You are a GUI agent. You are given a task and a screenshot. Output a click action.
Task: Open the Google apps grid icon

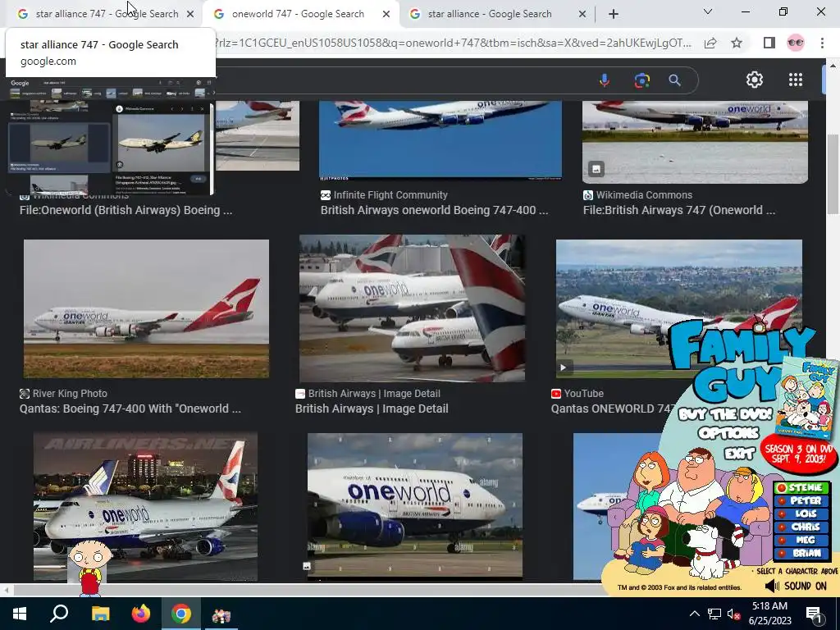[x=796, y=80]
